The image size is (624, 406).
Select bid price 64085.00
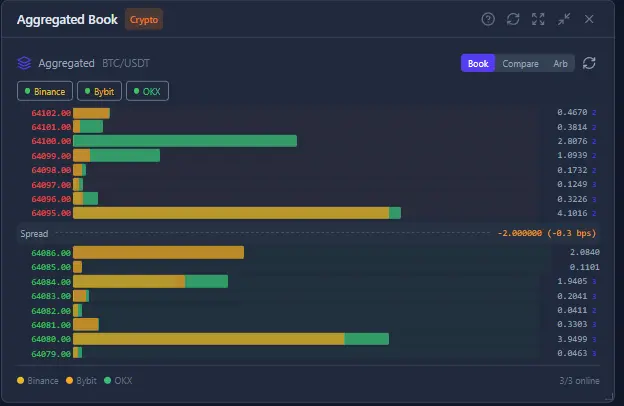pos(51,267)
